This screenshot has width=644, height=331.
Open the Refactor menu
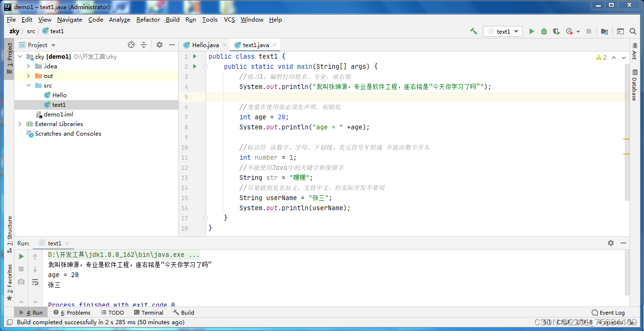click(148, 20)
